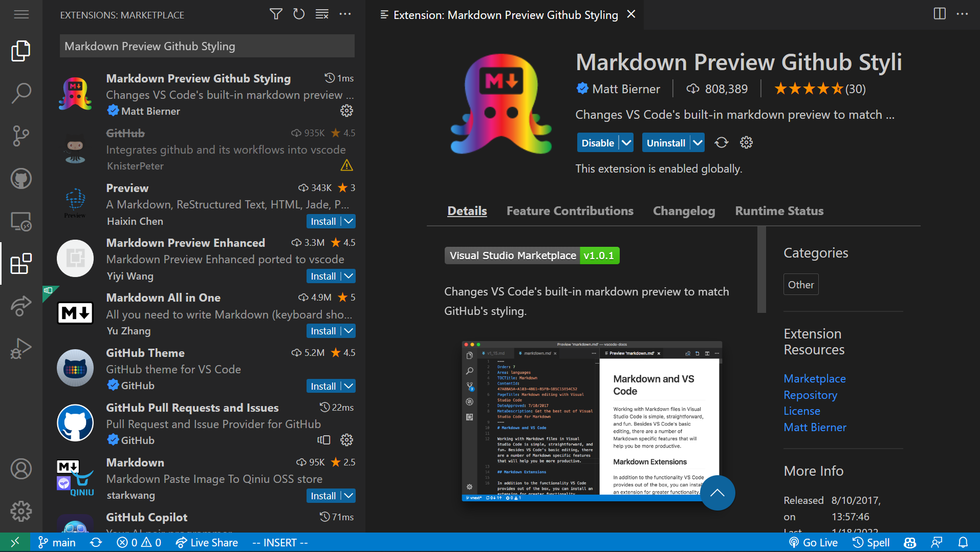Install the Markdown Preview Enhanced extension

click(323, 276)
